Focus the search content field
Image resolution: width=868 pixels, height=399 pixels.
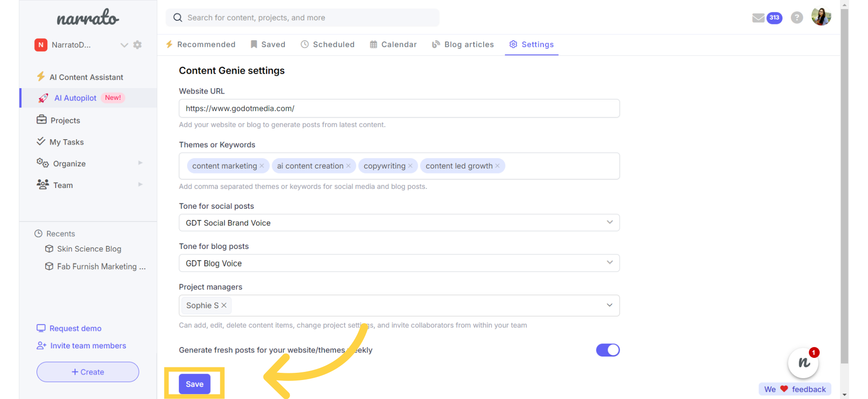click(x=302, y=18)
